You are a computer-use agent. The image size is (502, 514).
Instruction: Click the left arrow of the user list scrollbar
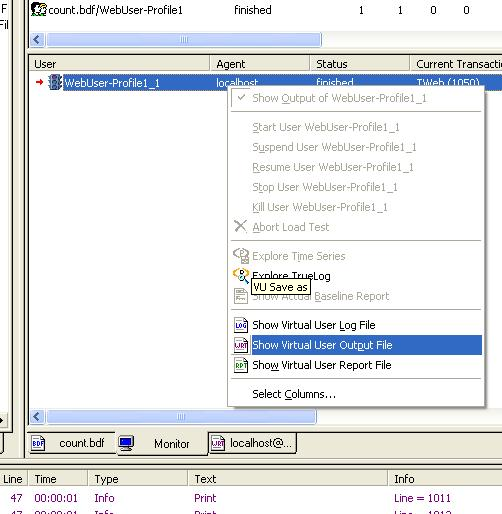tap(37, 417)
